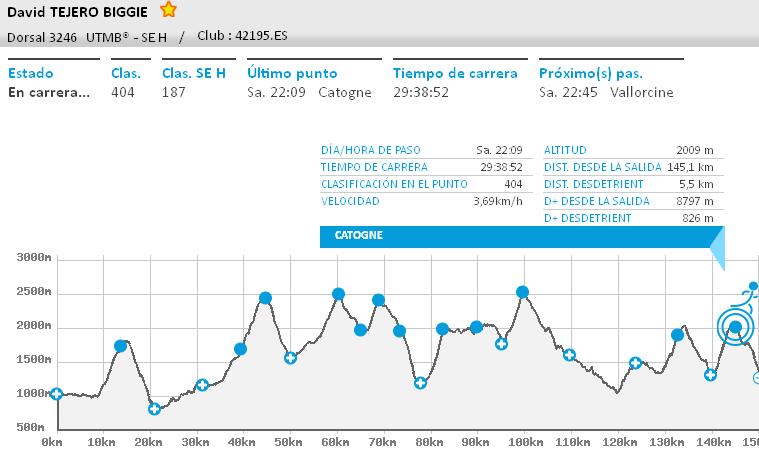
Task: Select the plus checkpoint marker near 21km valley
Action: pos(154,408)
